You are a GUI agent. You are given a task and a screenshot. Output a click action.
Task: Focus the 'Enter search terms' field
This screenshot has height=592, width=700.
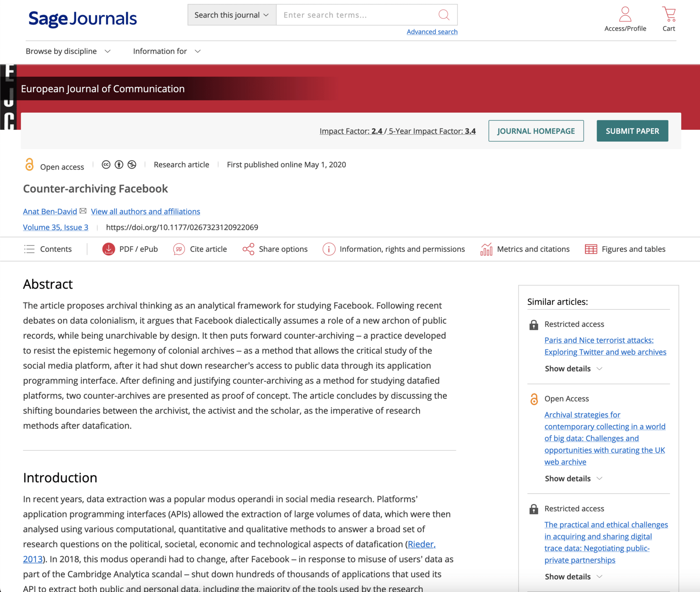[x=357, y=15]
